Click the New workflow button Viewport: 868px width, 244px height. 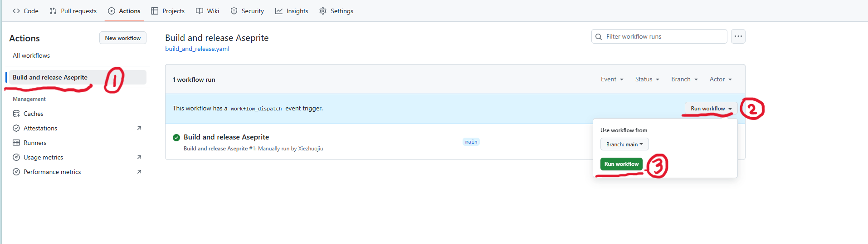[x=123, y=38]
